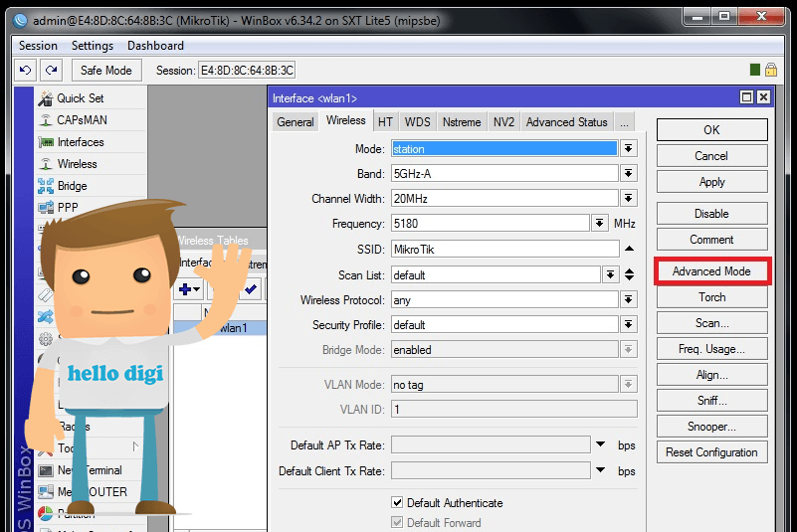Screen dimensions: 797x532
Task: Open the Frequency dropdown
Action: click(x=600, y=223)
